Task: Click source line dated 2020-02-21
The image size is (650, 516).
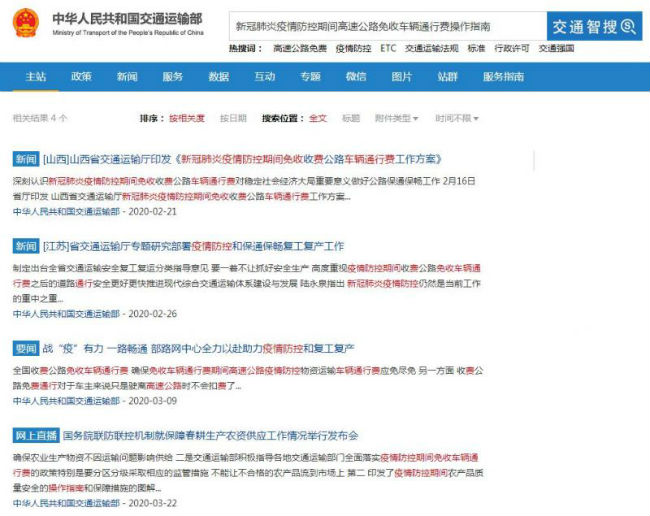Action: 95,212
